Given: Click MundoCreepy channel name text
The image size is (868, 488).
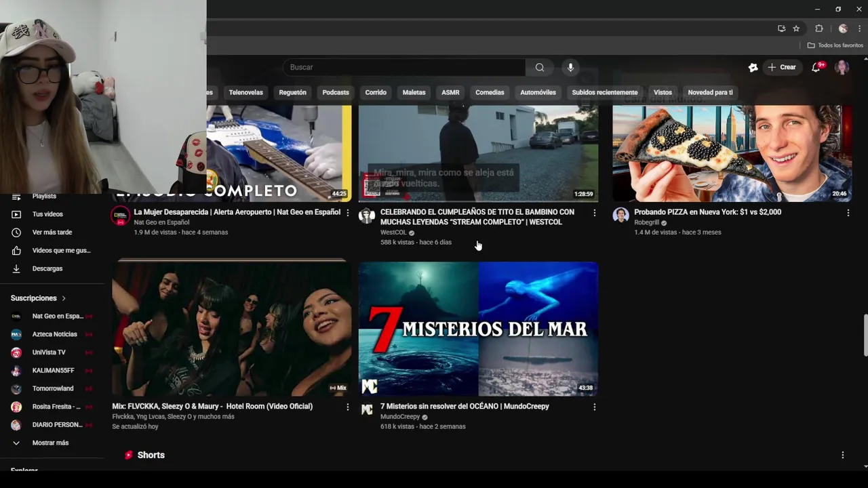Looking at the screenshot, I should [400, 417].
